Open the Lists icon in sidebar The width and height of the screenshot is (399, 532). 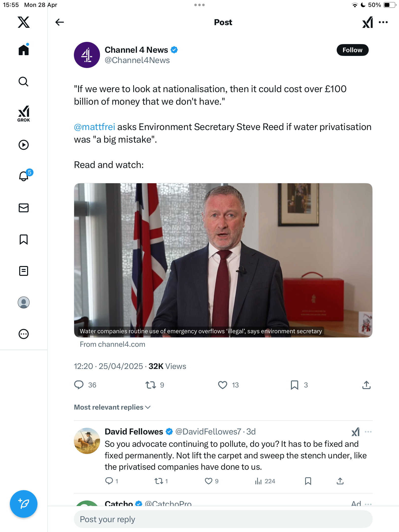click(x=24, y=271)
